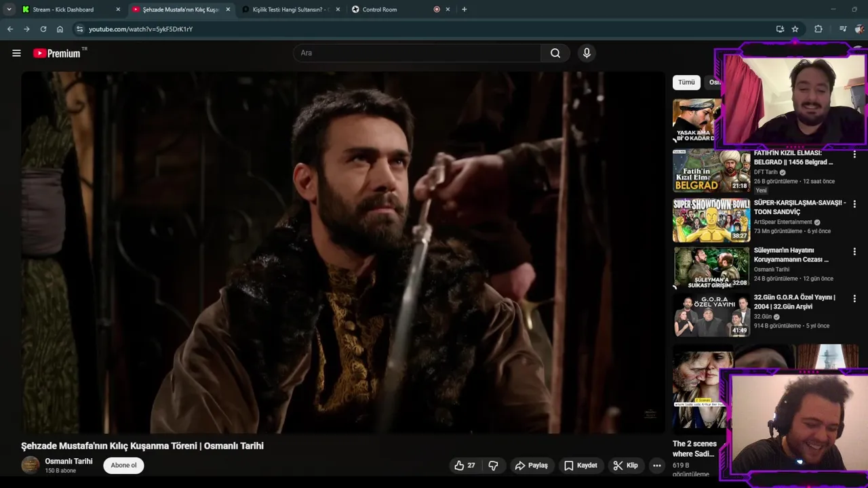Open more actions three-dot menu under video
The height and width of the screenshot is (488, 868).
656,466
